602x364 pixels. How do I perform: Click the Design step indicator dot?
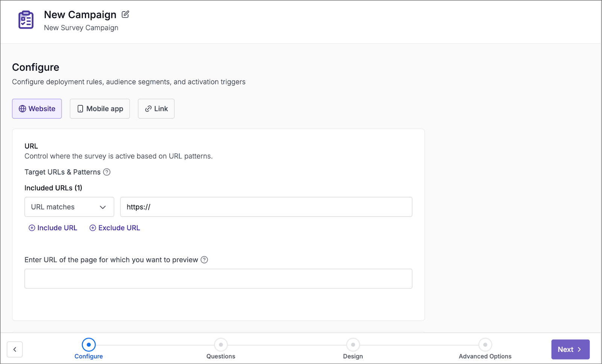point(353,344)
